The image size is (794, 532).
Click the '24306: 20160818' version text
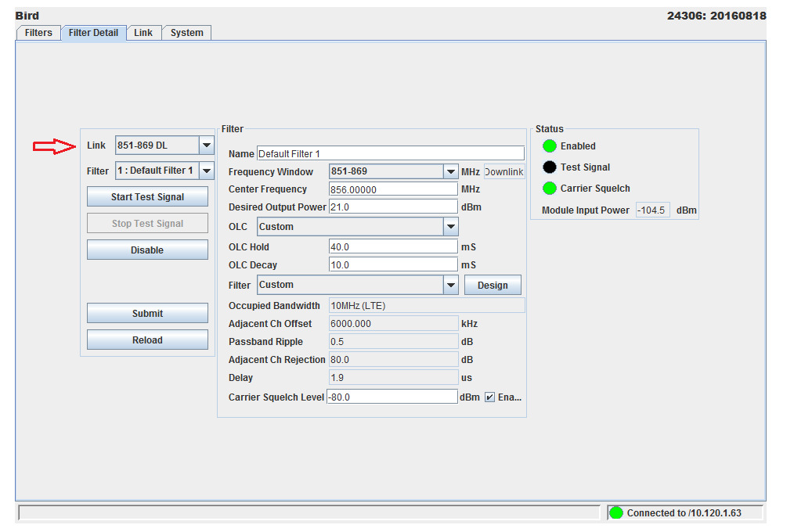[x=716, y=16]
